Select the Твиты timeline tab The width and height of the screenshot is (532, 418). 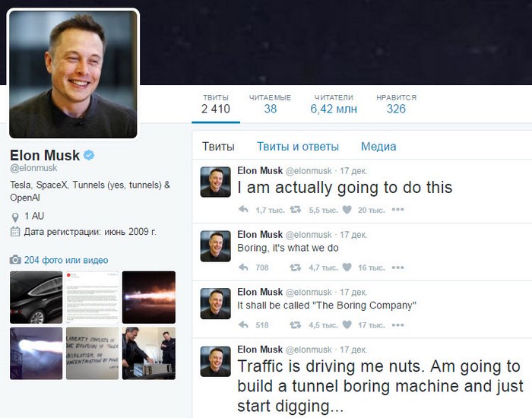218,146
